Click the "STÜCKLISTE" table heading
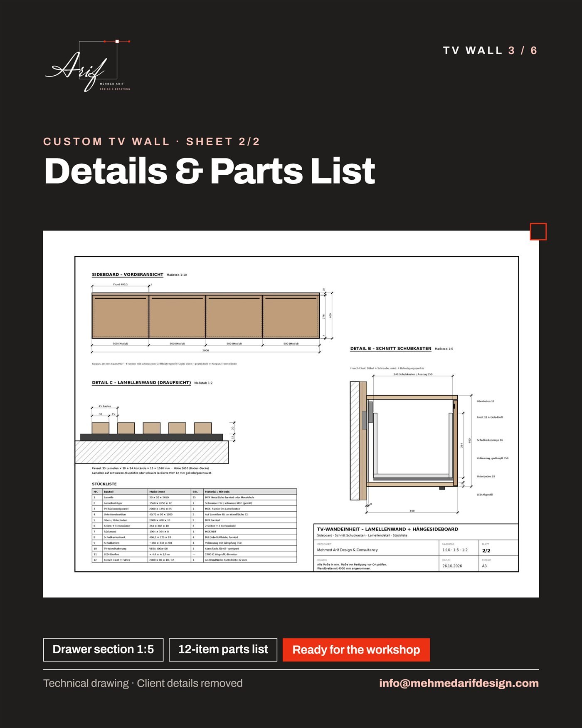Image resolution: width=582 pixels, height=728 pixels. pos(104,484)
